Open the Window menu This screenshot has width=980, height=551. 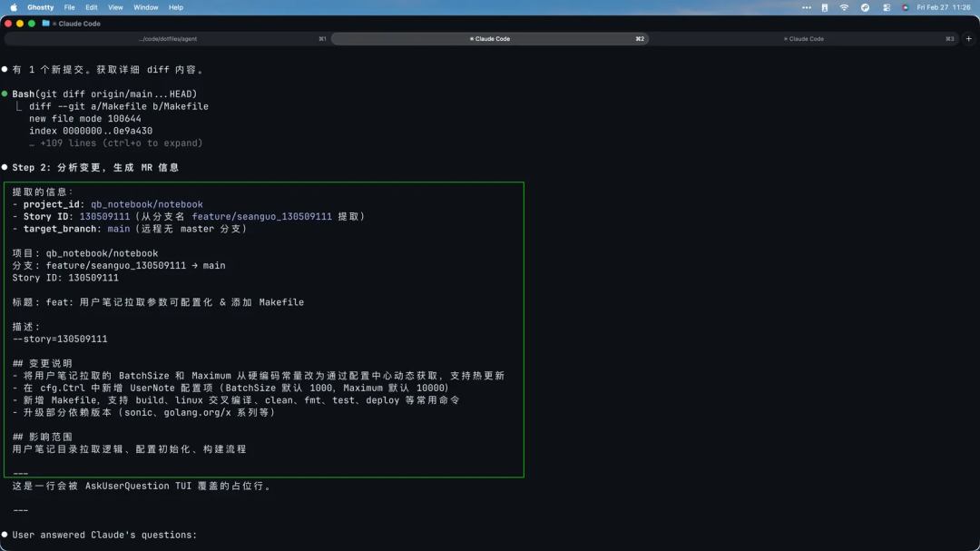(x=145, y=7)
